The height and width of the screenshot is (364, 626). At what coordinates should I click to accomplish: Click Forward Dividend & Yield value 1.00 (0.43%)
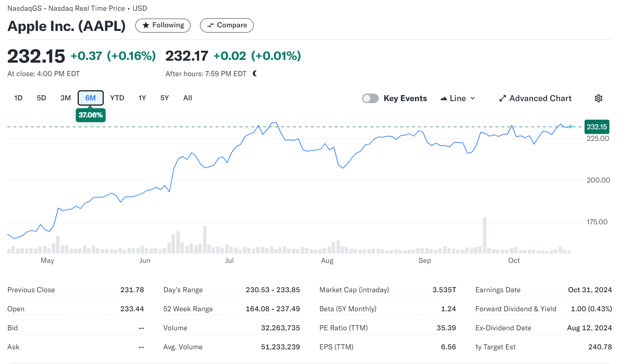[591, 309]
